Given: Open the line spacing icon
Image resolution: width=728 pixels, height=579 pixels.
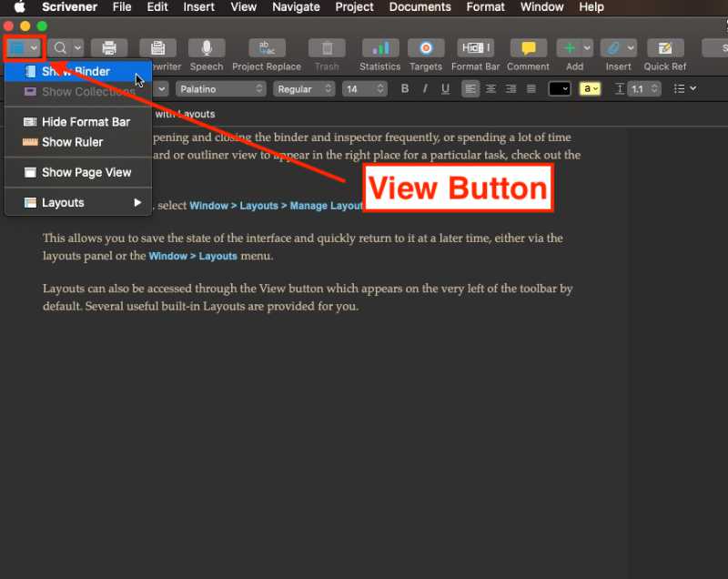Looking at the screenshot, I should click(x=620, y=88).
